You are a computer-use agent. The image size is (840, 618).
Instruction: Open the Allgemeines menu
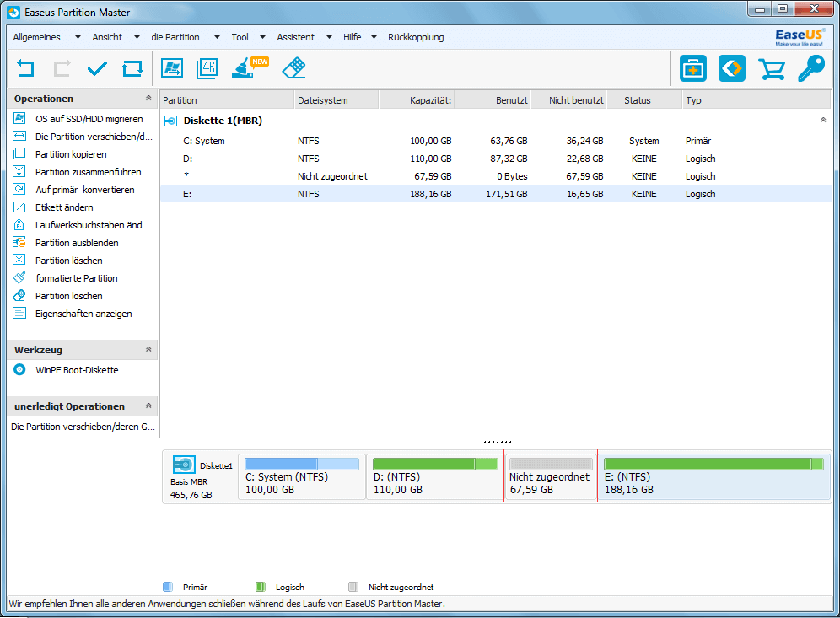coord(36,37)
